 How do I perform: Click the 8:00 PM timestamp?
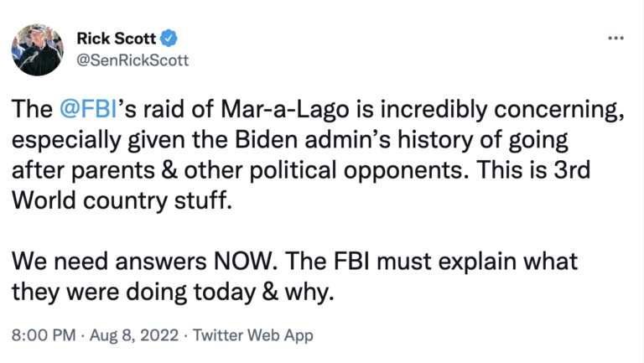tap(43, 335)
